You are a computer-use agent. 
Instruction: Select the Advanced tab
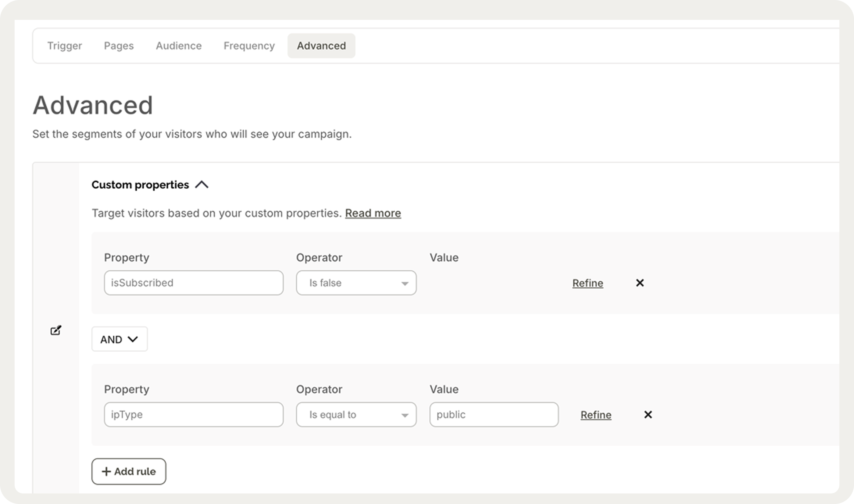tap(321, 46)
